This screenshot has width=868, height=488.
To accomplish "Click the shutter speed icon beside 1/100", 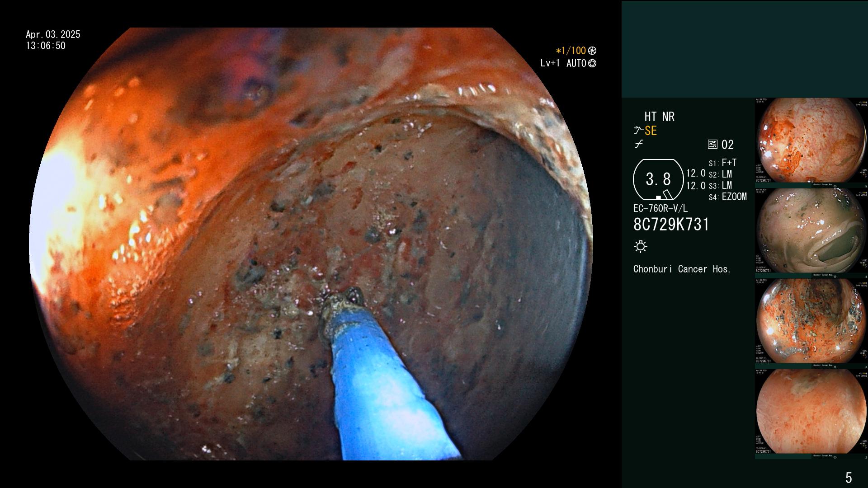I will pyautogui.click(x=592, y=51).
